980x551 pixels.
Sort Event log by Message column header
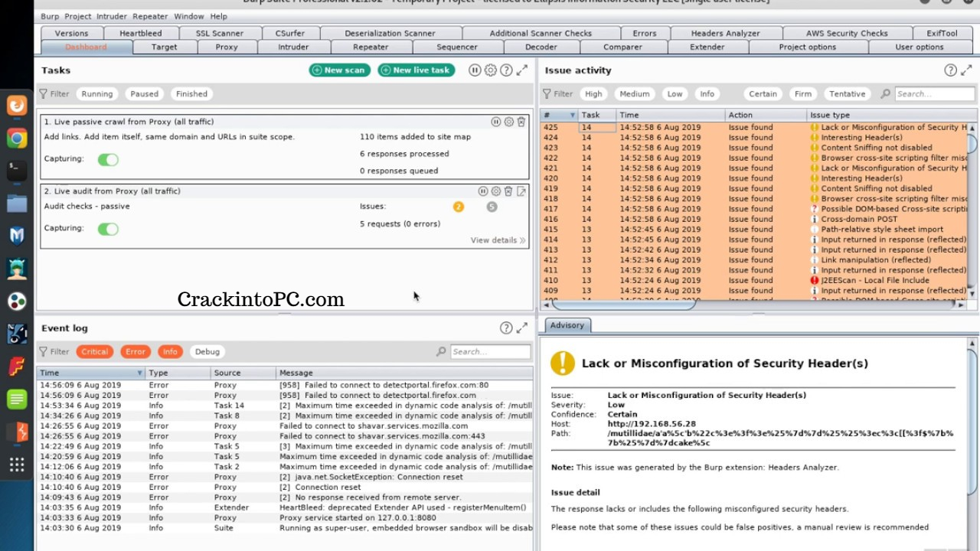click(x=404, y=373)
